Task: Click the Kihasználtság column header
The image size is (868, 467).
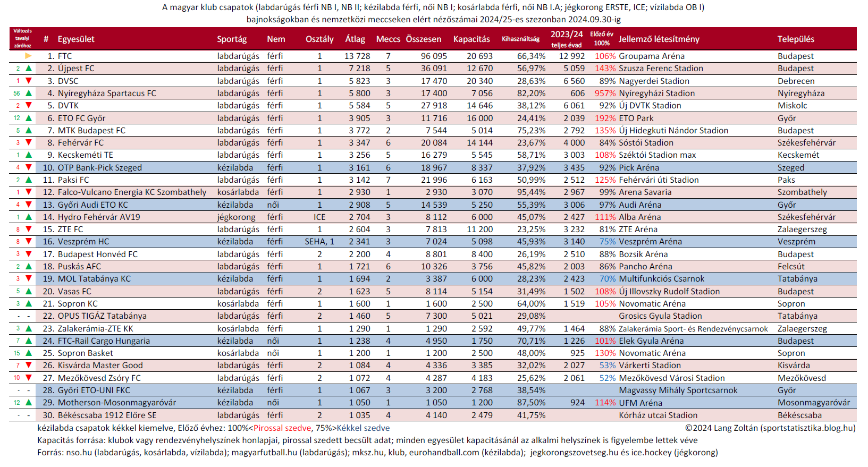Action: coord(520,39)
